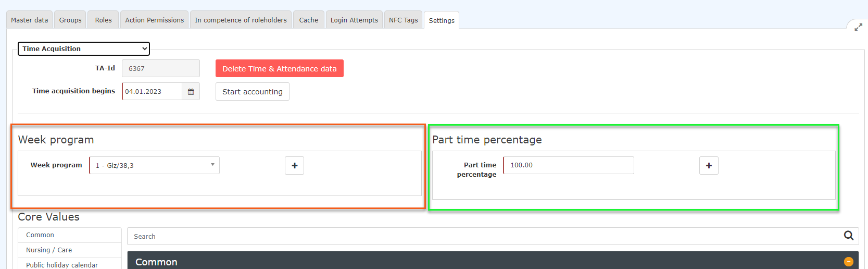Switch to the Cache tab
The image size is (868, 269).
(x=309, y=20)
